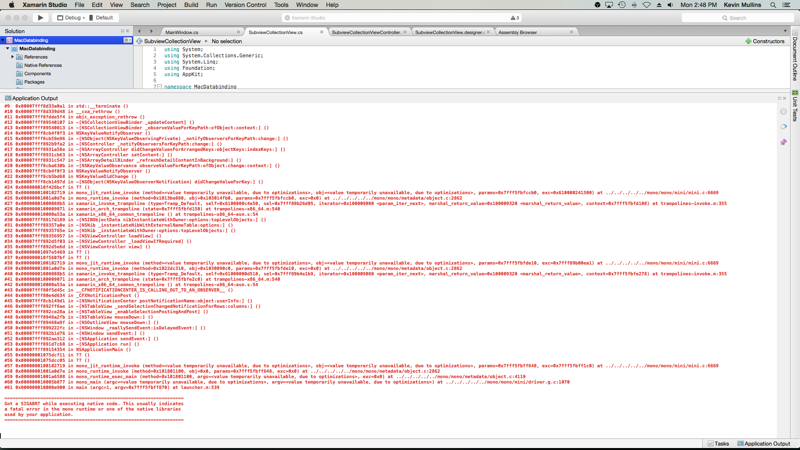800x450 pixels.
Task: Open the Window menu
Action: point(307,5)
